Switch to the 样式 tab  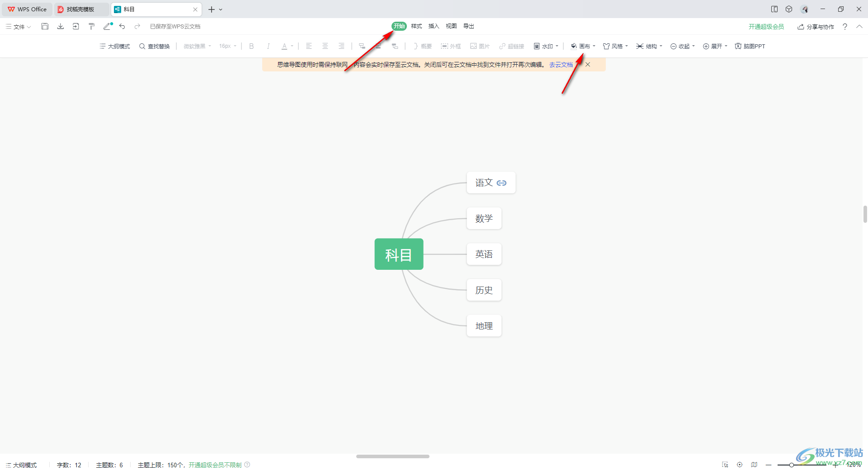416,26
